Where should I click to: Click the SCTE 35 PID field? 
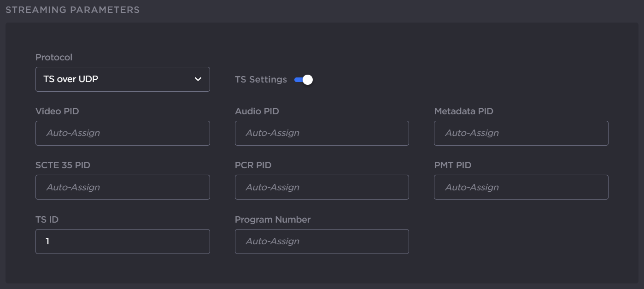(123, 187)
